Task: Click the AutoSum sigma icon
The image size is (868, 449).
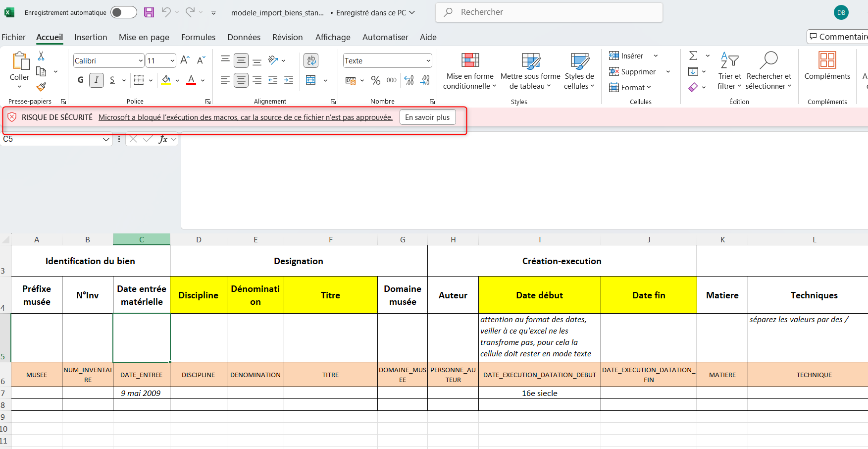Action: pos(693,56)
